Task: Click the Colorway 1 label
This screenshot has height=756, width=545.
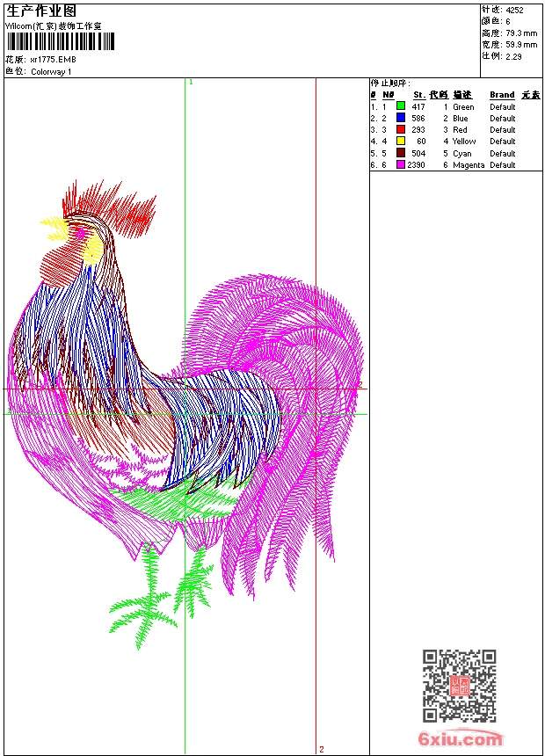Action: click(51, 72)
